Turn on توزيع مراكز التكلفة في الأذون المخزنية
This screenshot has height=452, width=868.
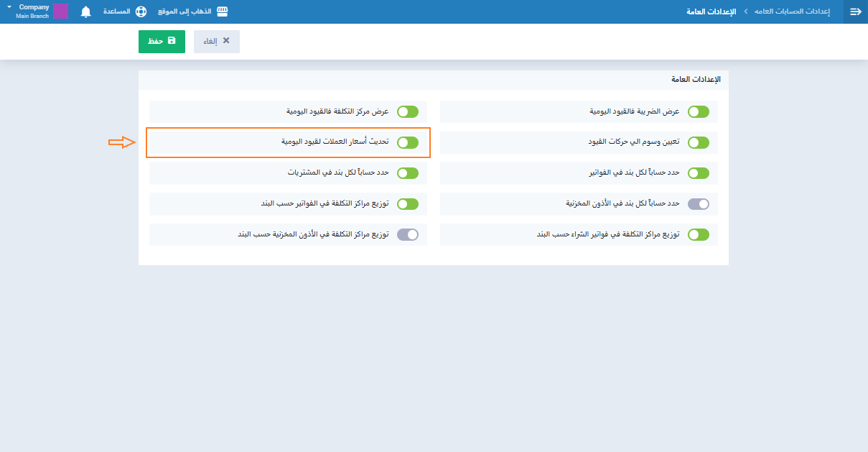point(407,234)
